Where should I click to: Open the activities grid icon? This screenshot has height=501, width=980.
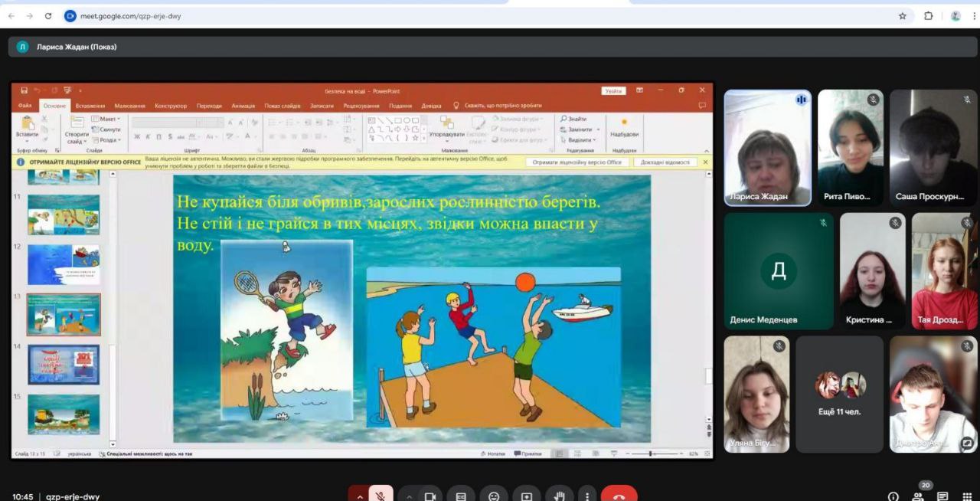pyautogui.click(x=967, y=496)
